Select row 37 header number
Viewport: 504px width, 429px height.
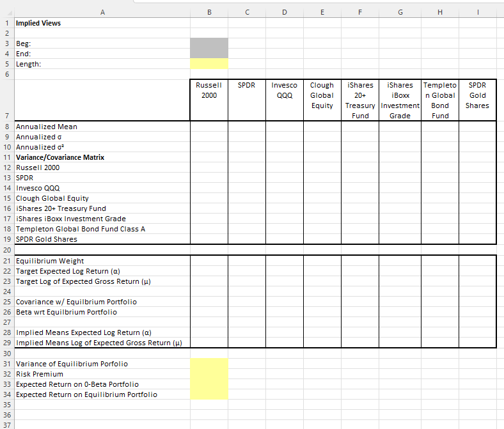coord(7,425)
